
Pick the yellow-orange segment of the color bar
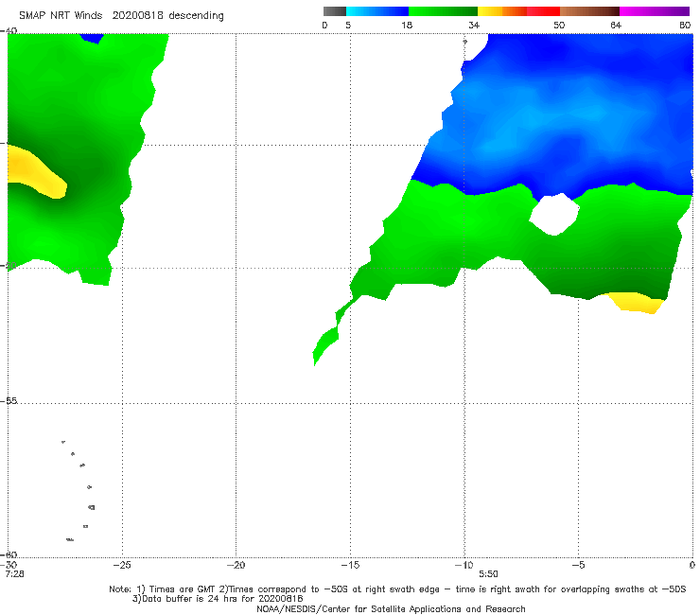[501, 11]
